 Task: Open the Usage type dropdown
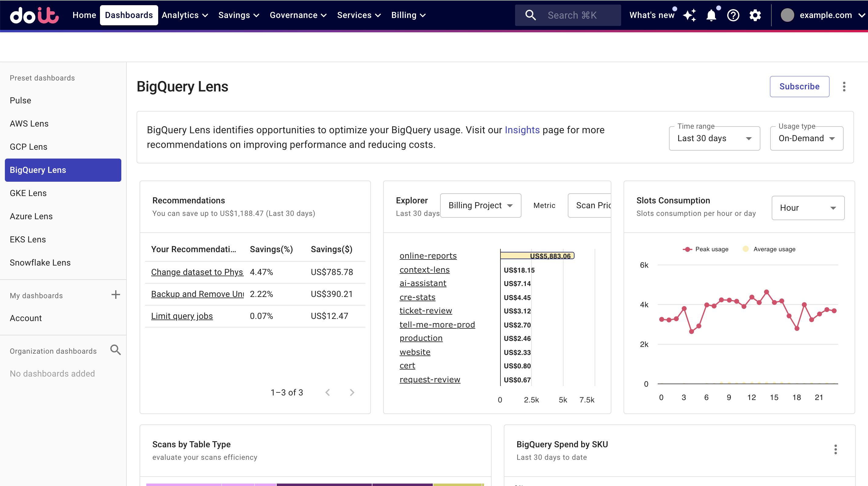coord(806,138)
